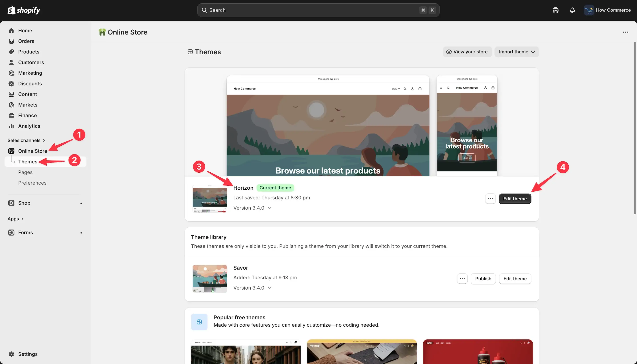Click the Online Store storefront icon
637x364 pixels.
point(11,151)
